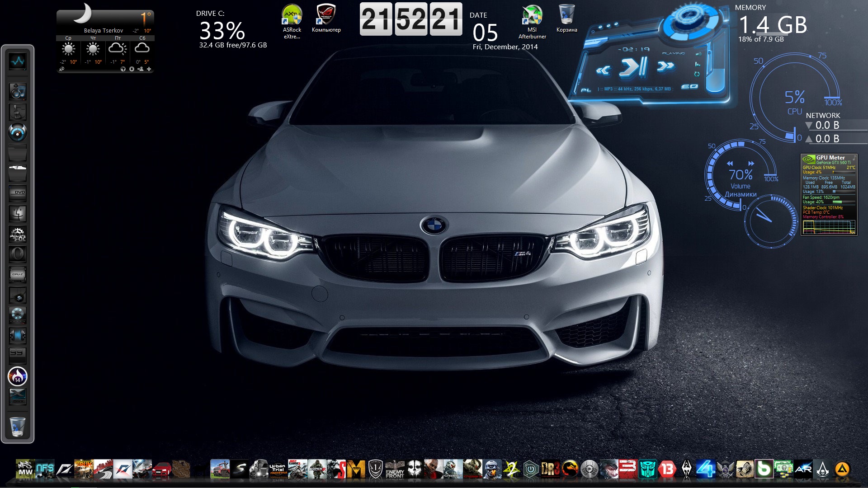Click the download arrow in weather widget
This screenshot has height=488, width=868.
tap(132, 69)
